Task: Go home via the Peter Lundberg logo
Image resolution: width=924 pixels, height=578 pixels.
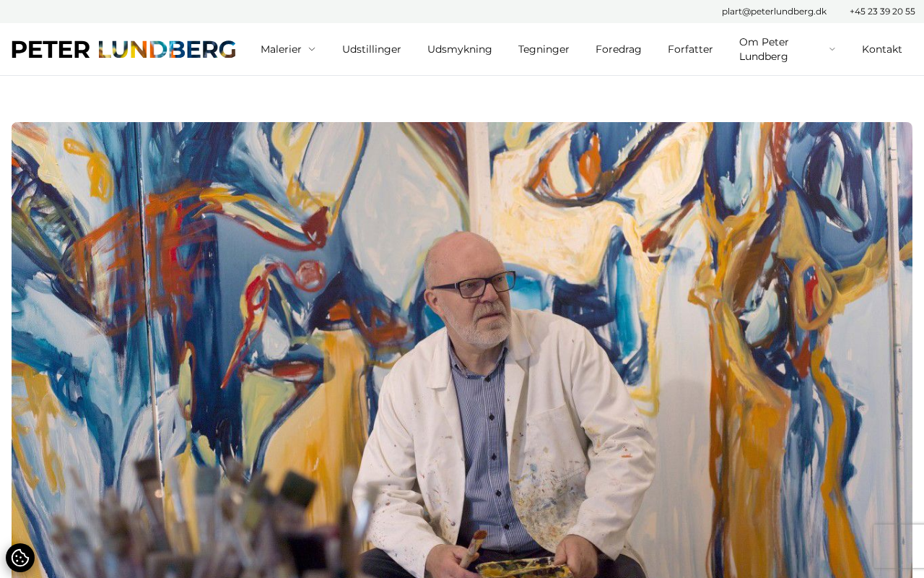Action: coord(123,49)
